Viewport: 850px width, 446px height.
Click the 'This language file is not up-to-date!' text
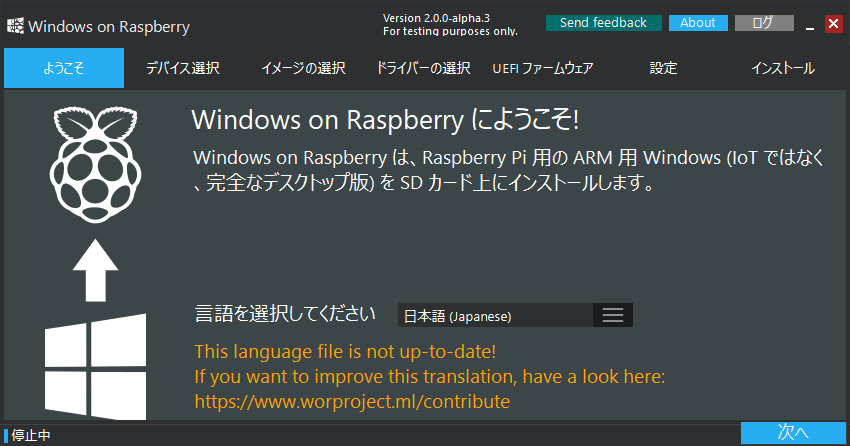pos(345,352)
